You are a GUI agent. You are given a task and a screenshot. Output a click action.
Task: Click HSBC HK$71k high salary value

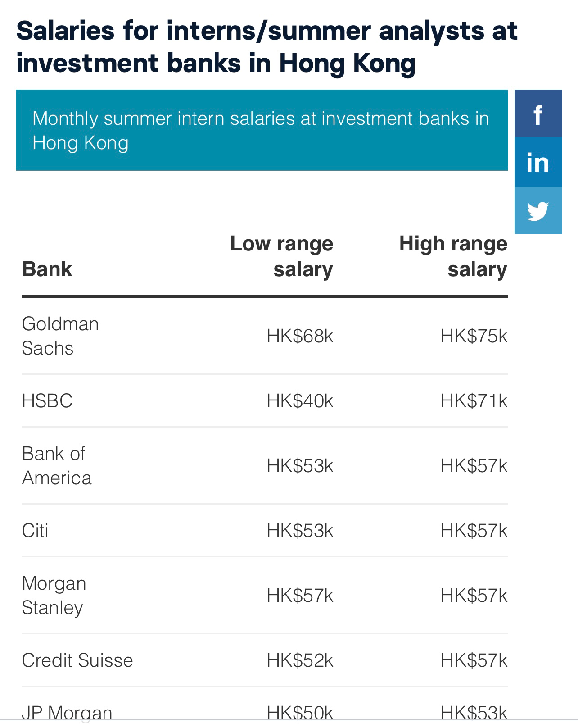tap(474, 401)
